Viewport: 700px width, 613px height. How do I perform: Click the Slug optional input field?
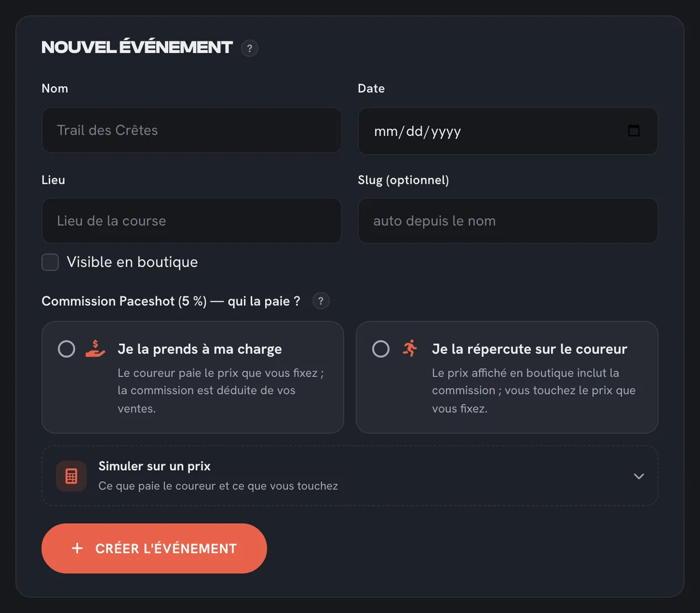coord(508,220)
